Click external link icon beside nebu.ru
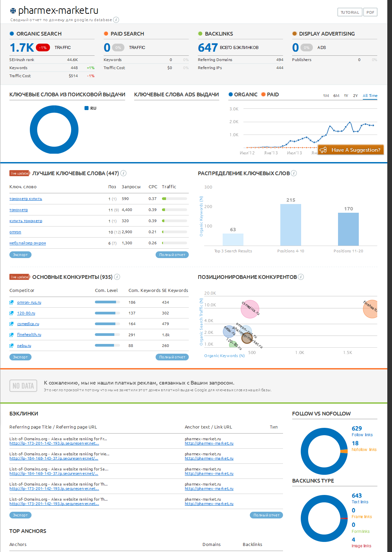This screenshot has height=552, width=392. click(11, 346)
